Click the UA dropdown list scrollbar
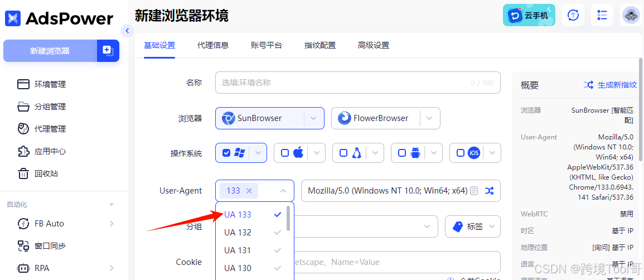Screen dimensions: 644x280 [289, 218]
